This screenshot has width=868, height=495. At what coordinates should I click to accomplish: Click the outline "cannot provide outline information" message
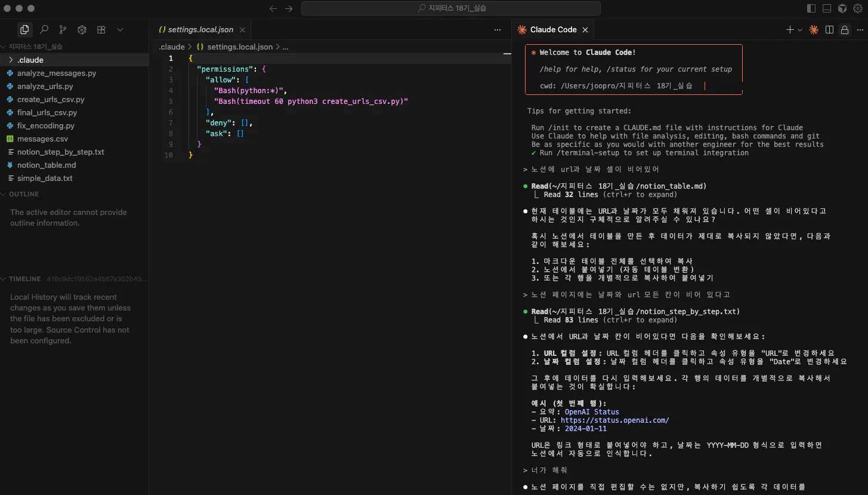[x=69, y=217]
